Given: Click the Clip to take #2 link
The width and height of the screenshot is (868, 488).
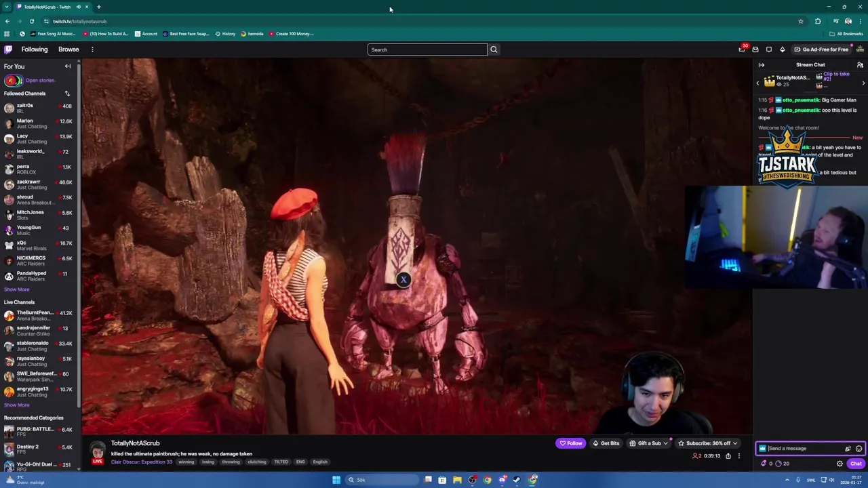Looking at the screenshot, I should [x=837, y=77].
